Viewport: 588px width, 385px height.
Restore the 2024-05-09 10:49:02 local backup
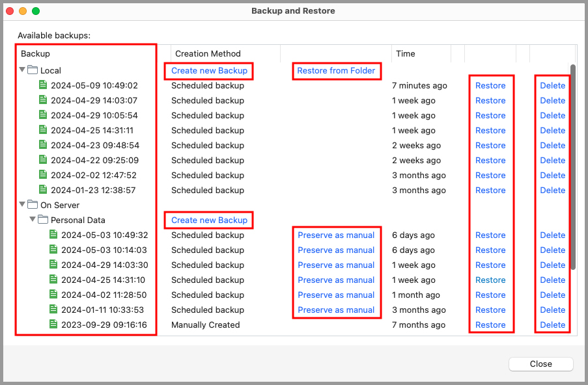490,85
